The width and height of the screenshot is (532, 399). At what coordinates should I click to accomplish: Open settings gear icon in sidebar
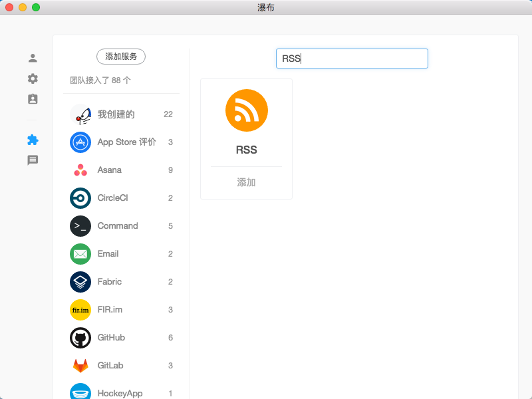tap(33, 78)
